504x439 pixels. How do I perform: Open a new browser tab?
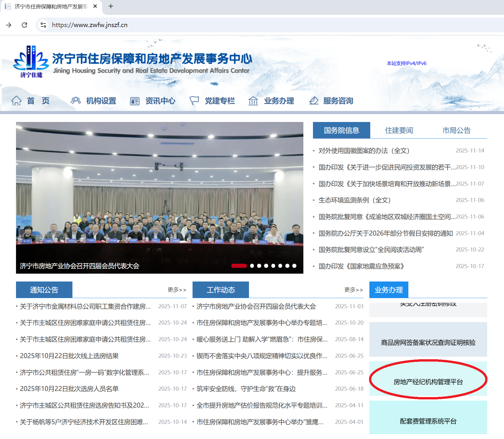tap(111, 6)
